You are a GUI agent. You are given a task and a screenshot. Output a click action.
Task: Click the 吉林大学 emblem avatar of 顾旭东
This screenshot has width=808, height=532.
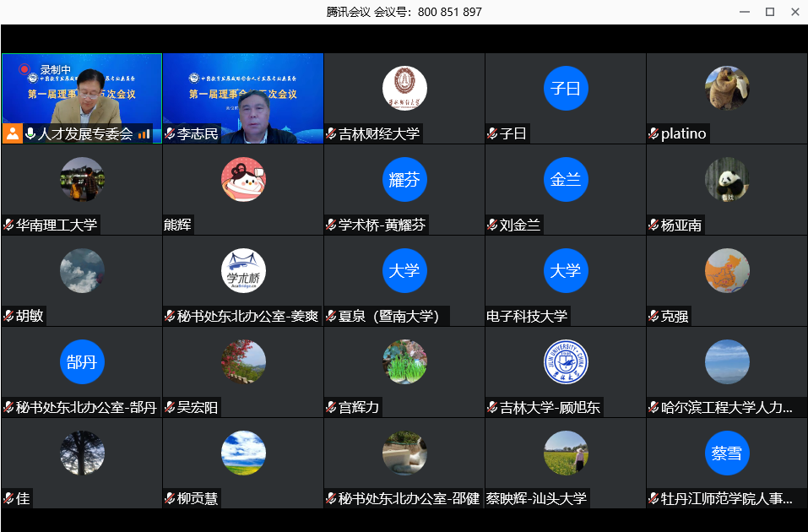[x=566, y=362]
